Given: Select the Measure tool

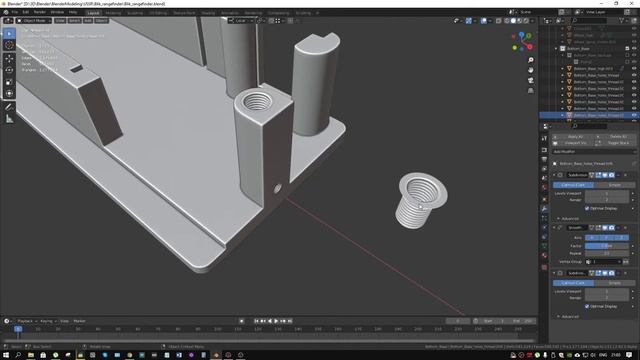Looking at the screenshot, I should point(9,119).
